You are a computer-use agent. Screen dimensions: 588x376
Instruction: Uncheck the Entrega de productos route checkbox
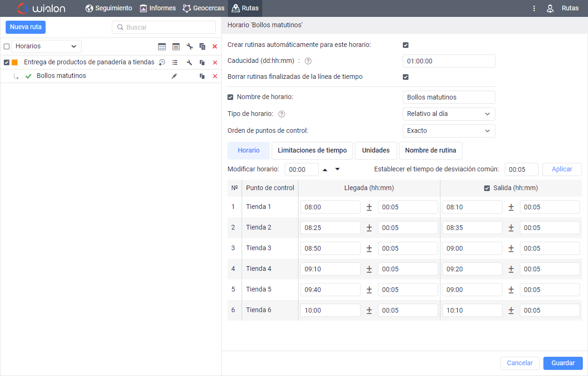(7, 62)
